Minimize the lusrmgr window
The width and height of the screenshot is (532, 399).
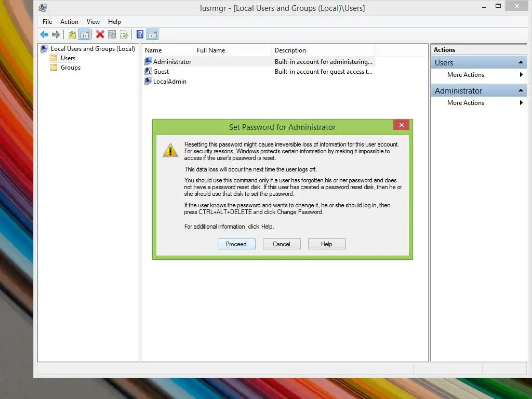pos(484,6)
